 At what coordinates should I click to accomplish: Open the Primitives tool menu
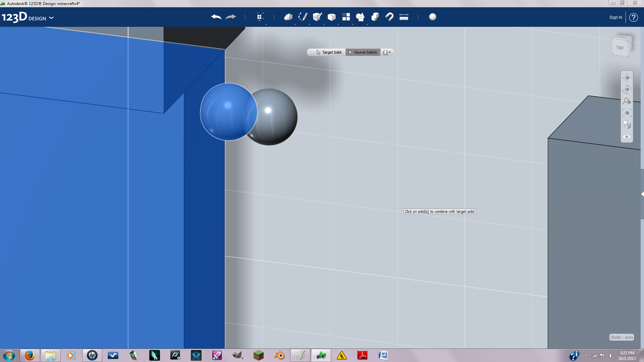click(x=288, y=17)
